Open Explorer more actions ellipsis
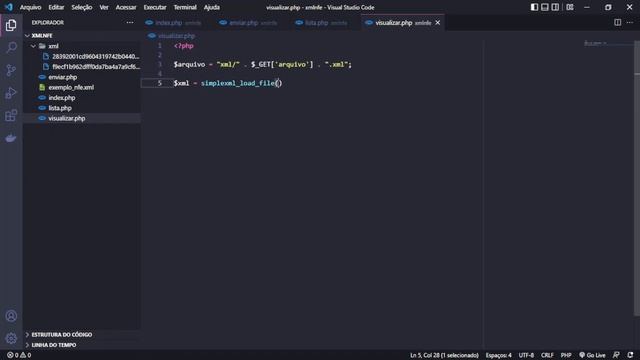640x360 pixels. [x=130, y=22]
